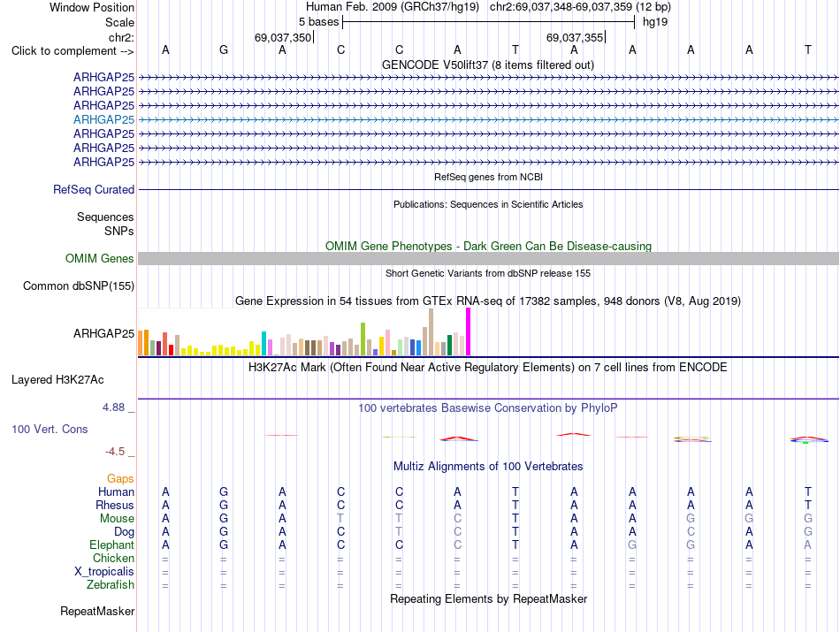Click the 4.88 PhyloP upper scale value
This screenshot has height=632, width=840.
(x=113, y=407)
